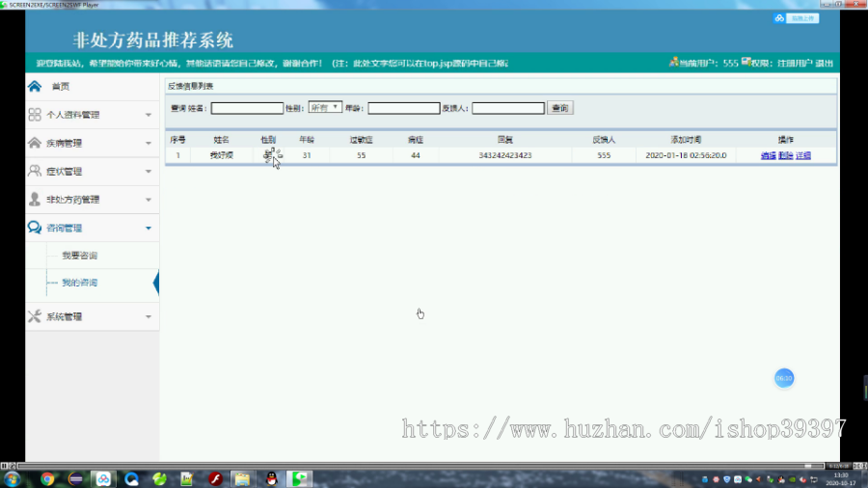
Task: Click the 添加时间 column header
Action: pos(686,140)
